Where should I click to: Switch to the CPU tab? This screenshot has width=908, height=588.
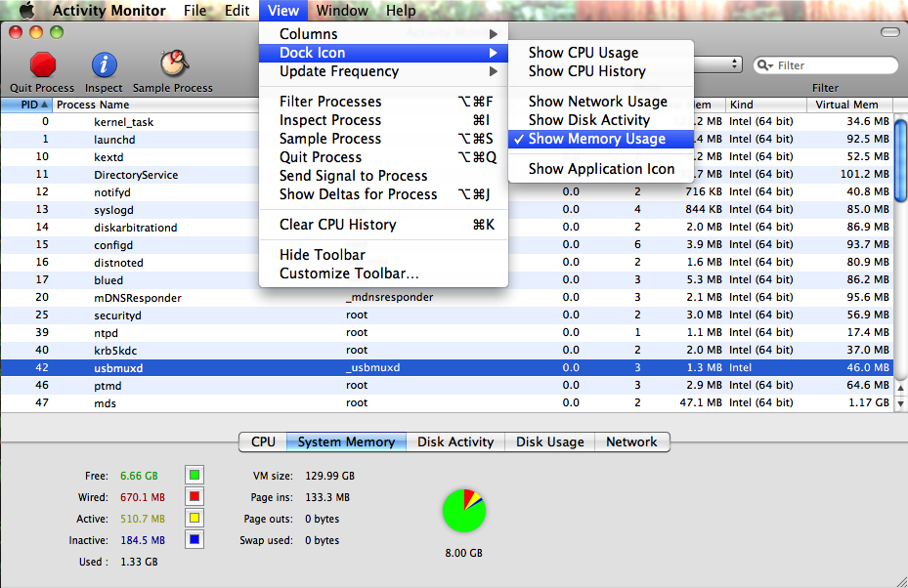(263, 441)
